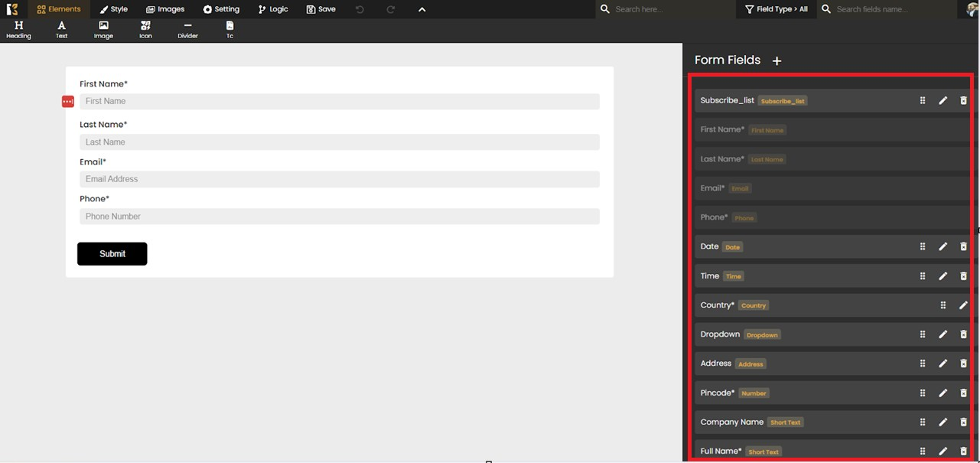Click the Email Address input field

339,179
